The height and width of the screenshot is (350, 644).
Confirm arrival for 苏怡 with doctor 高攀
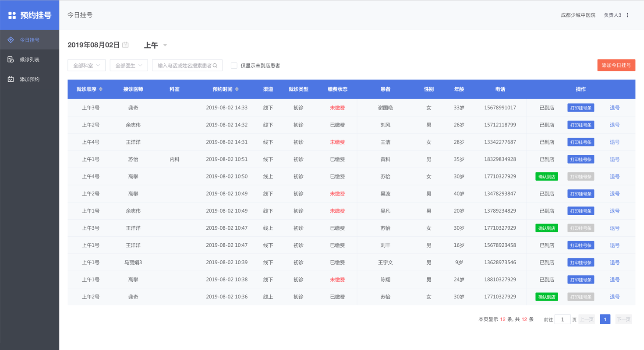[547, 177]
